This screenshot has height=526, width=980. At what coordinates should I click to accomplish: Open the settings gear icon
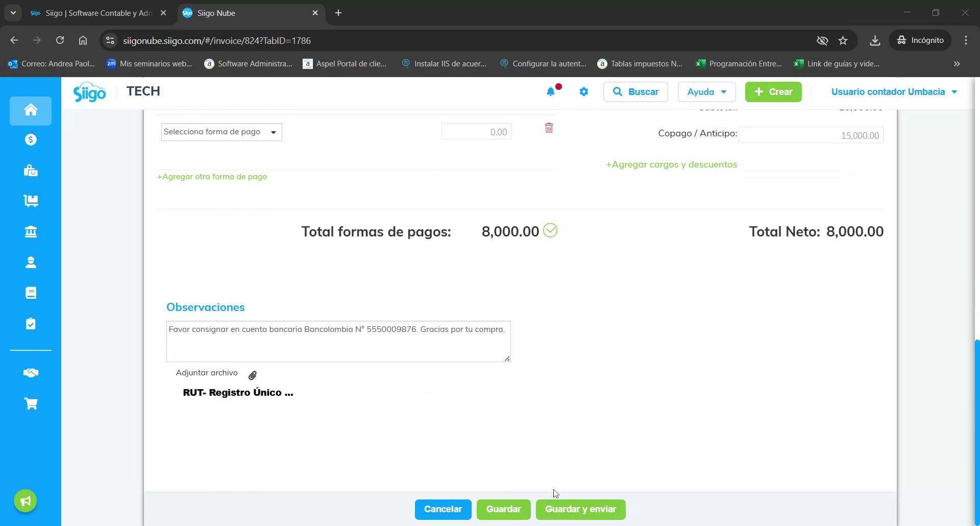tap(584, 92)
